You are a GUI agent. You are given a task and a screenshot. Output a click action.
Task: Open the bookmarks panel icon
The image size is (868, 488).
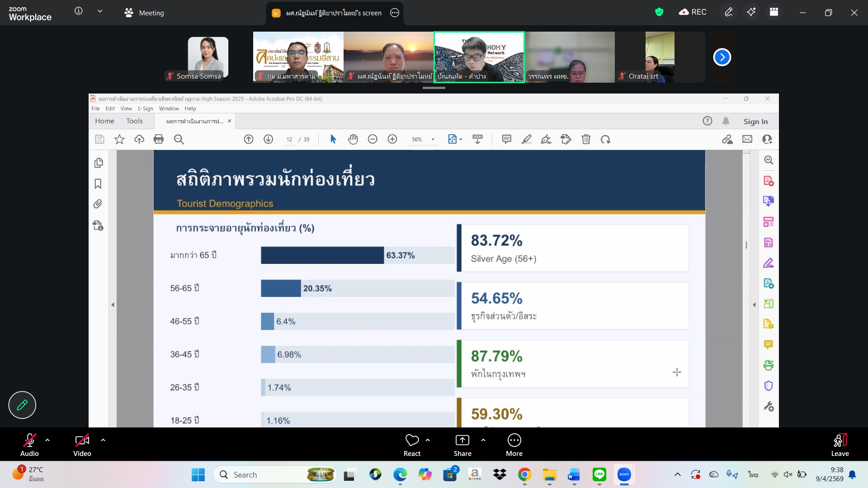click(98, 183)
